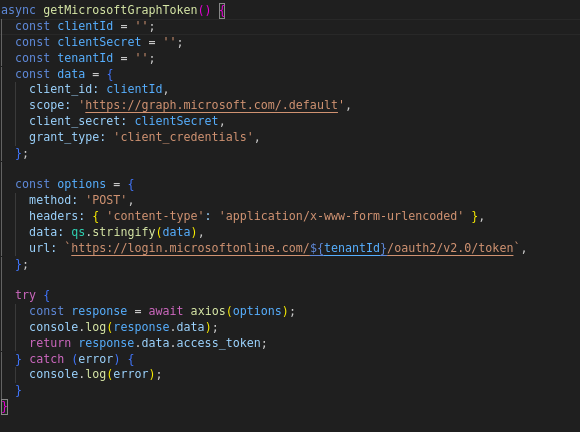Click the grant_type property key
Image resolution: width=580 pixels, height=432 pixels.
pyautogui.click(x=64, y=137)
